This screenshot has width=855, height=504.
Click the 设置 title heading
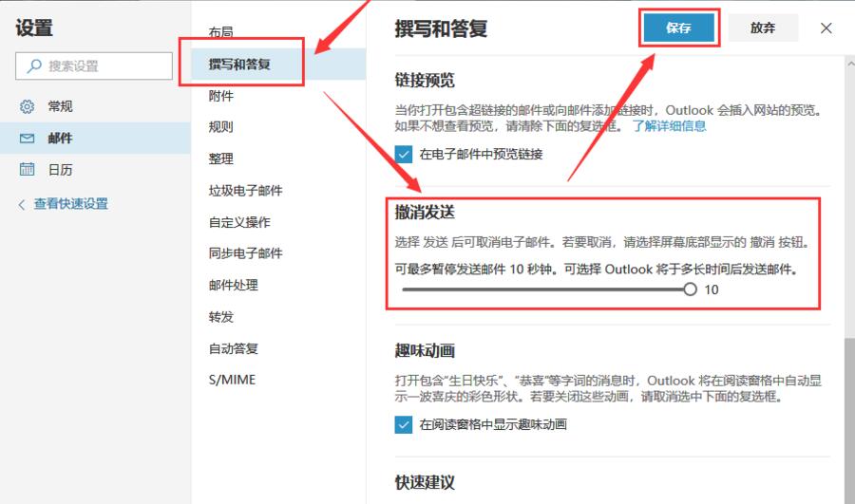pyautogui.click(x=34, y=28)
